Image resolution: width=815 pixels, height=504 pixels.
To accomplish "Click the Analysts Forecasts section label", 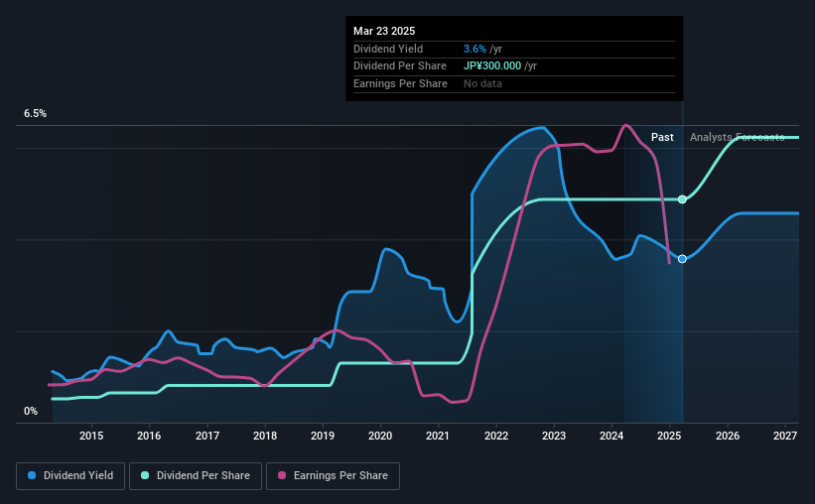I will click(x=737, y=137).
